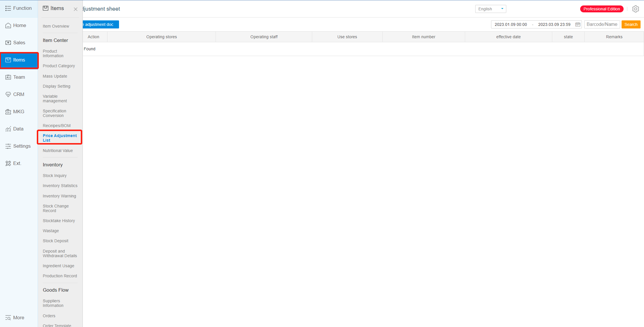Close the Items submenu panel
The image size is (644, 327).
point(76,9)
